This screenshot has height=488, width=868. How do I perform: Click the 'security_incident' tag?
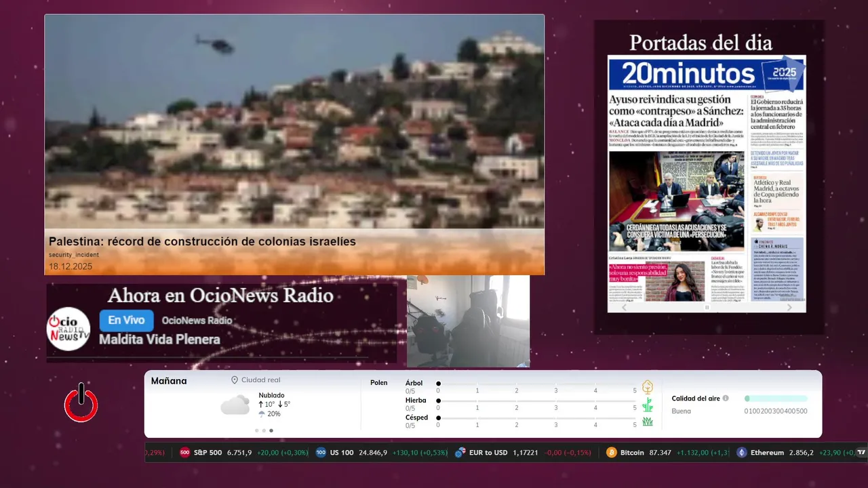[74, 255]
